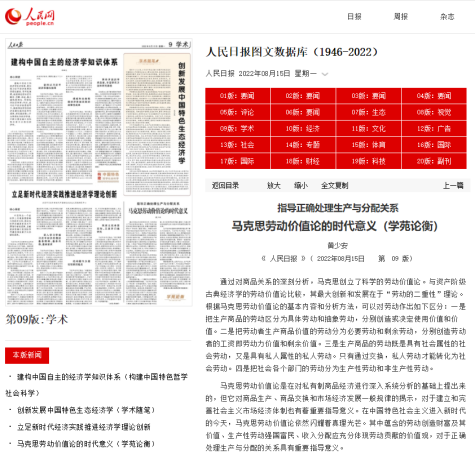Click page image headline 立足新时代经济实践推进经济学理论创新
Screen dimensions: 475x460
pos(64,194)
